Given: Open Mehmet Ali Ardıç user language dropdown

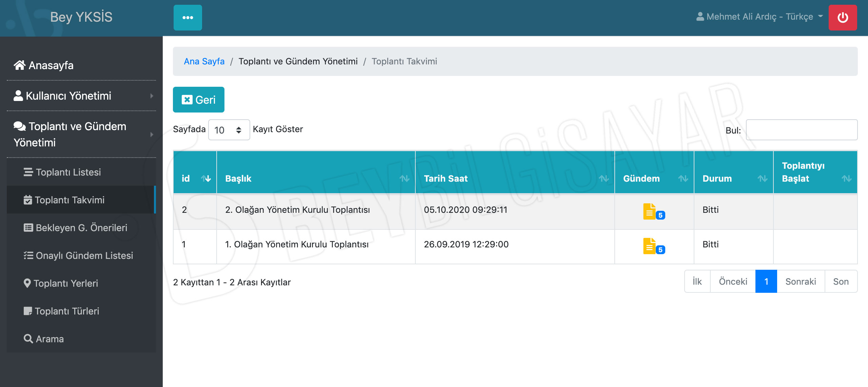Looking at the screenshot, I should click(x=759, y=17).
